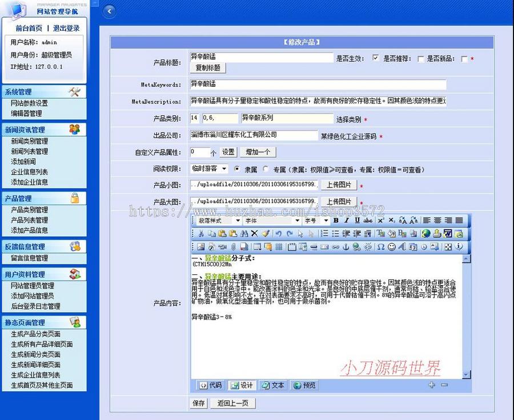Open 后台登录日志管理 in the sidebar

coord(35,306)
